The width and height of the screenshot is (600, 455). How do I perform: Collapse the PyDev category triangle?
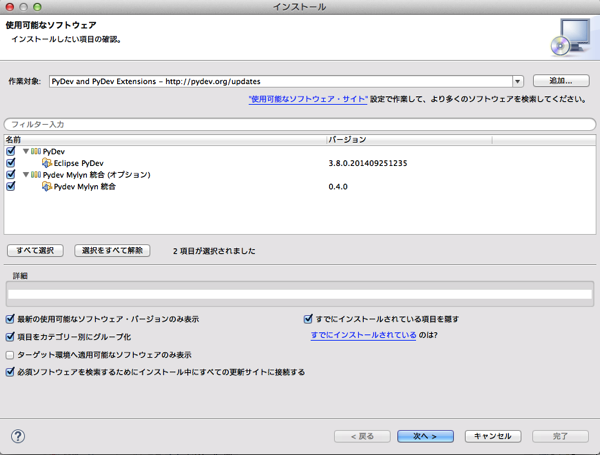[x=26, y=152]
